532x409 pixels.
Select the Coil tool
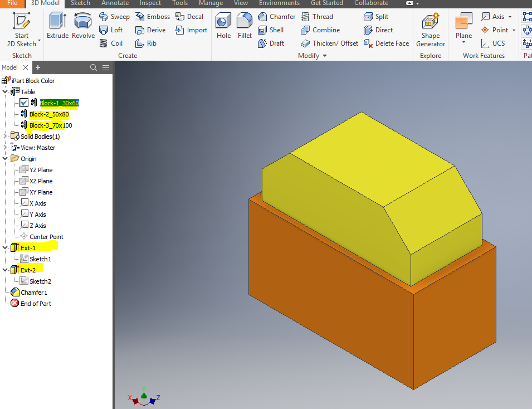[x=111, y=43]
